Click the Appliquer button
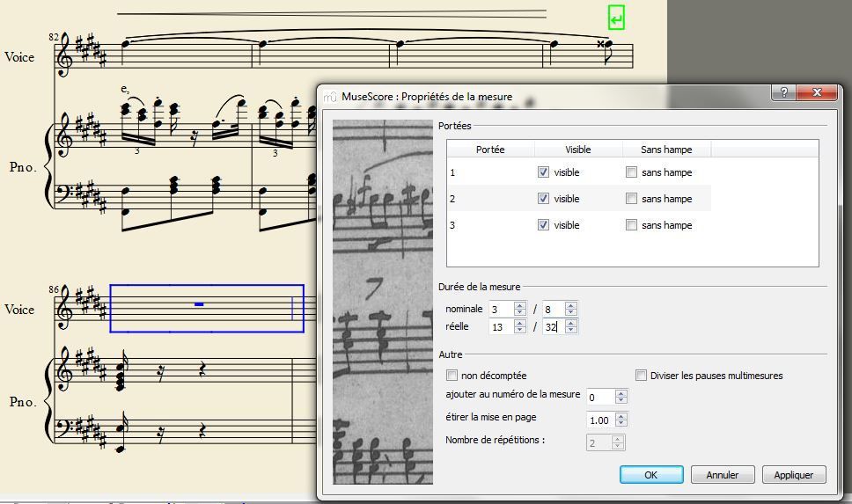Screen dimensions: 852x504 coord(794,475)
